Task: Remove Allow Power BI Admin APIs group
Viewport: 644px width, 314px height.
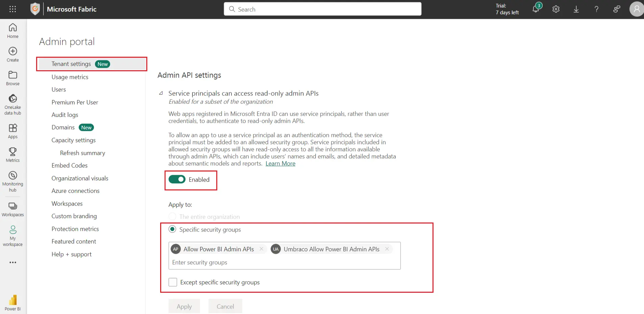Action: [x=261, y=249]
